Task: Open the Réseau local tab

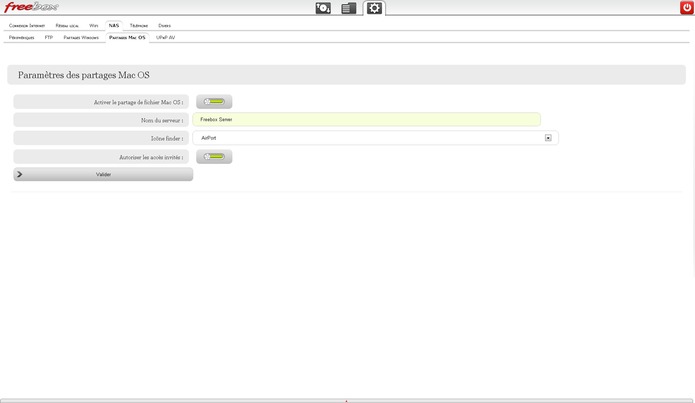Action: coord(67,25)
